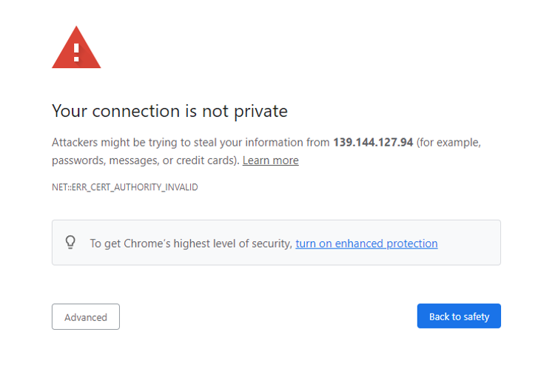Click the passwords, messages, or credit cards text

pyautogui.click(x=144, y=160)
